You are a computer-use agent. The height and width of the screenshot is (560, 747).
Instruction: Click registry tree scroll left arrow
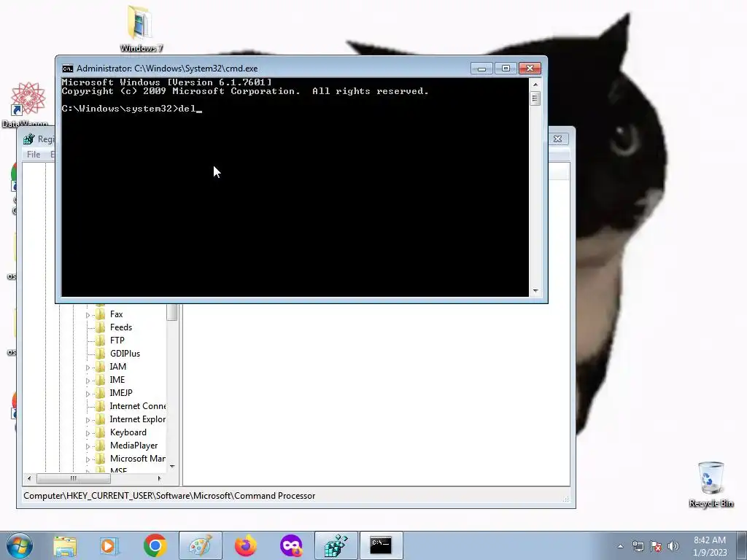(x=29, y=478)
